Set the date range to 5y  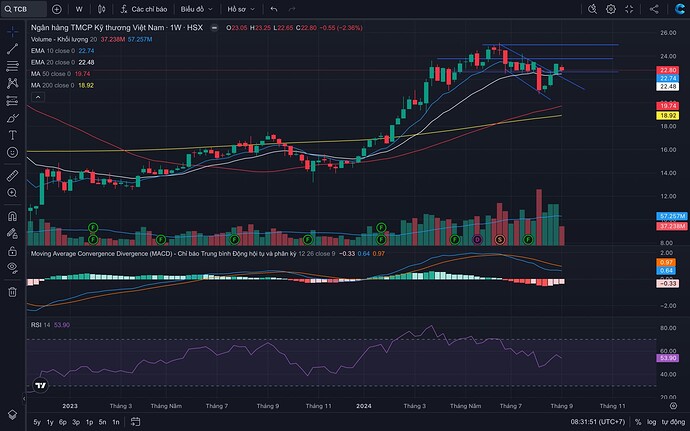[37, 422]
